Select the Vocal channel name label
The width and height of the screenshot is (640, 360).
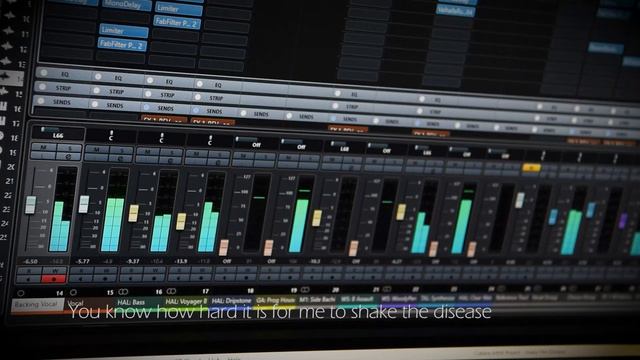pyautogui.click(x=89, y=303)
